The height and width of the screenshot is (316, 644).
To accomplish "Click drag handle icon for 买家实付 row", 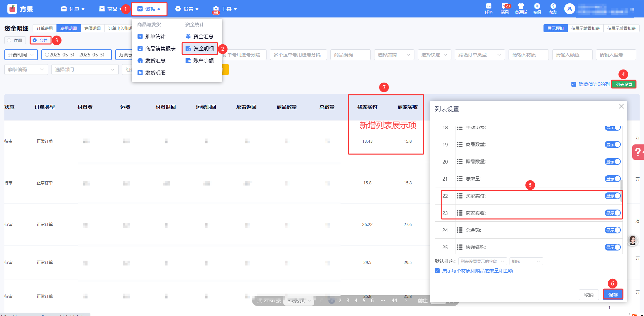I will (459, 196).
